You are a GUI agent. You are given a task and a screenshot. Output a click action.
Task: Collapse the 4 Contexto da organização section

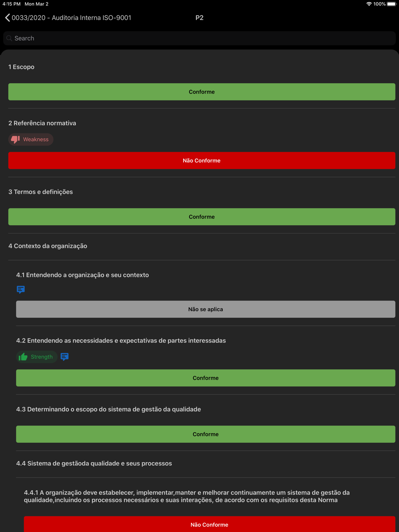(x=48, y=246)
